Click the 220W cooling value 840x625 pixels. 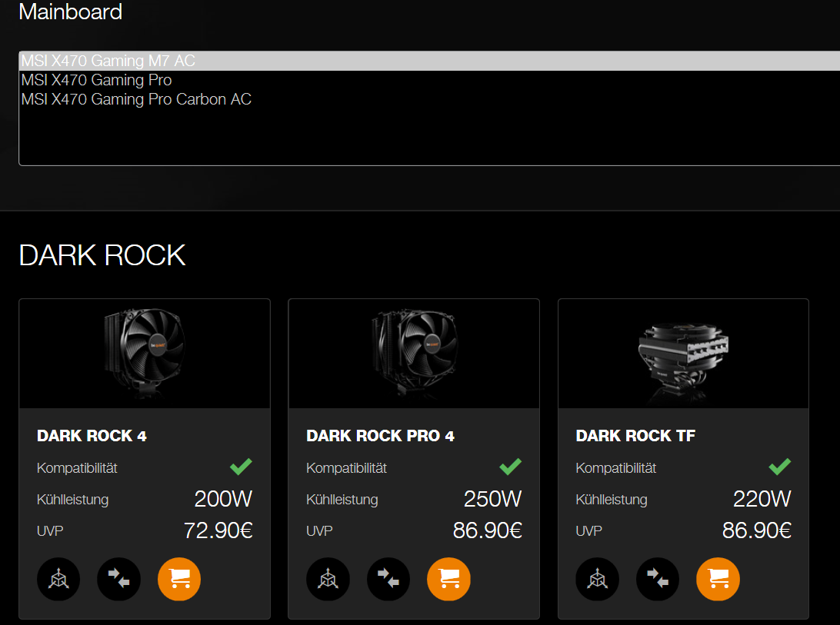(762, 499)
